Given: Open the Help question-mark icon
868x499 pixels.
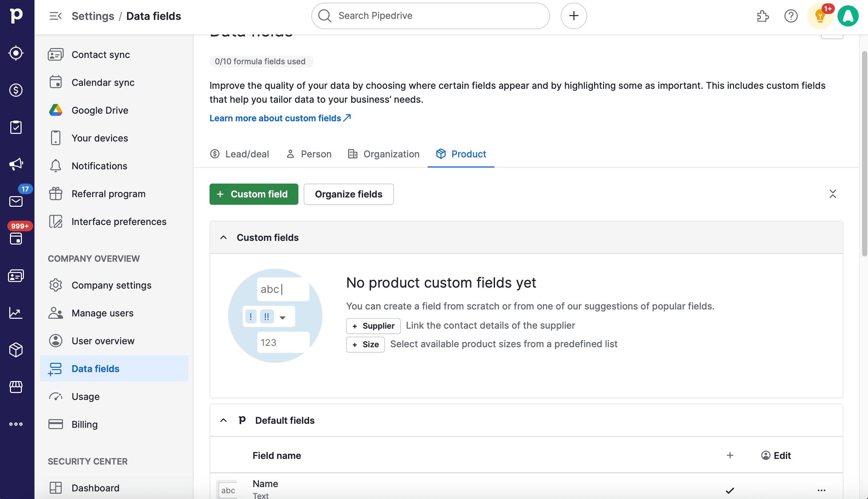Looking at the screenshot, I should (x=790, y=16).
